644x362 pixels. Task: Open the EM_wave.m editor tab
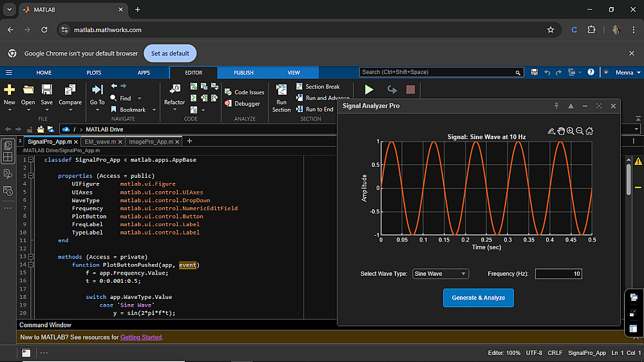pyautogui.click(x=100, y=141)
